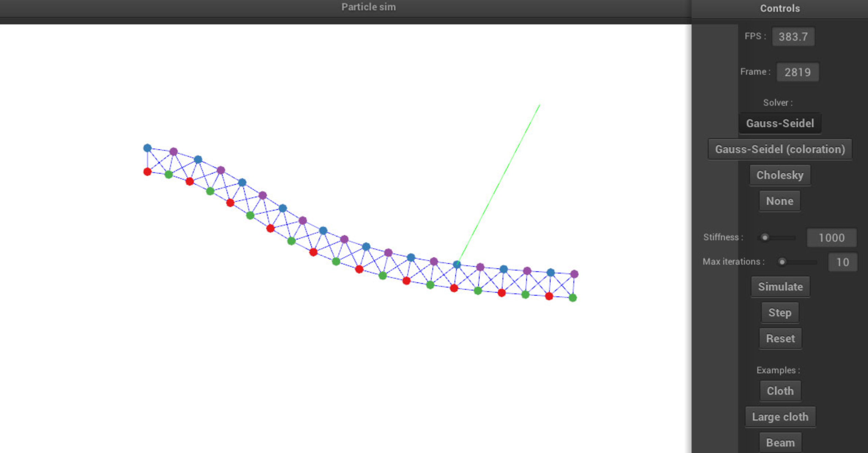868x453 pixels.
Task: Reset the simulation
Action: point(780,338)
